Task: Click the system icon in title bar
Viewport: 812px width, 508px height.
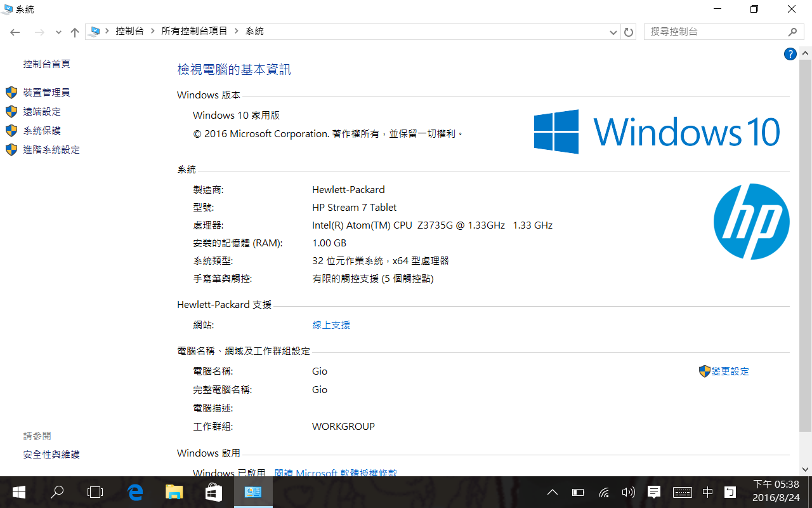Action: (7, 9)
